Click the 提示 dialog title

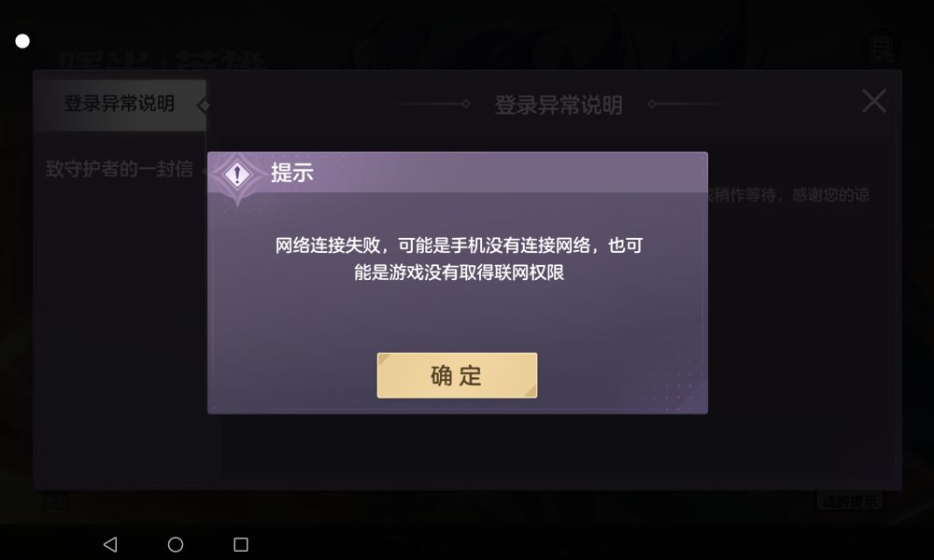pyautogui.click(x=291, y=173)
